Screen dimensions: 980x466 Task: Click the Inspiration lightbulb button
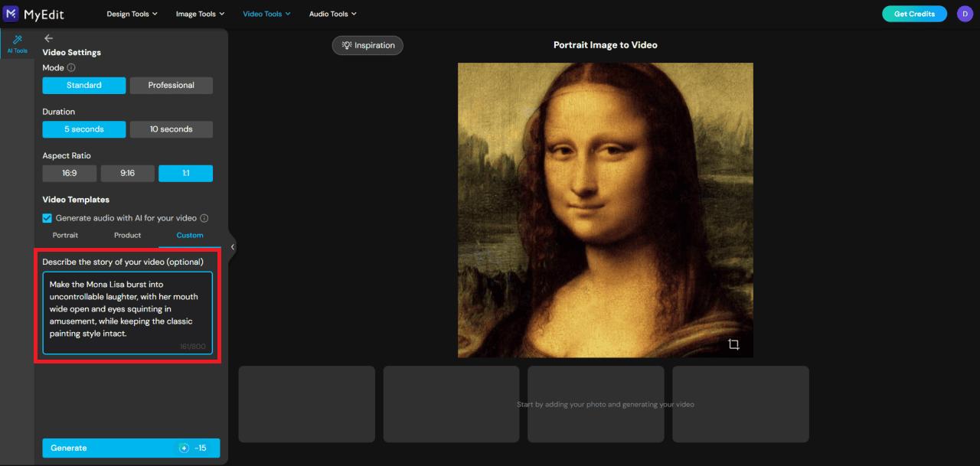367,45
